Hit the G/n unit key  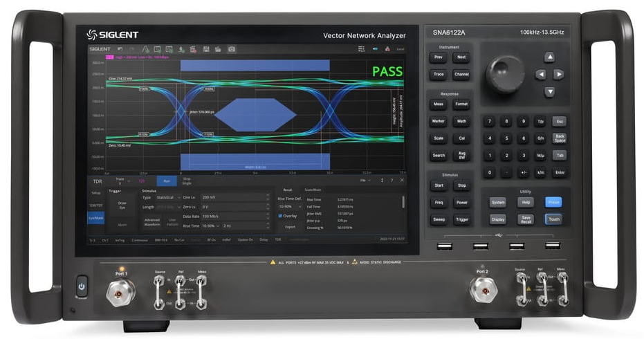(x=540, y=138)
